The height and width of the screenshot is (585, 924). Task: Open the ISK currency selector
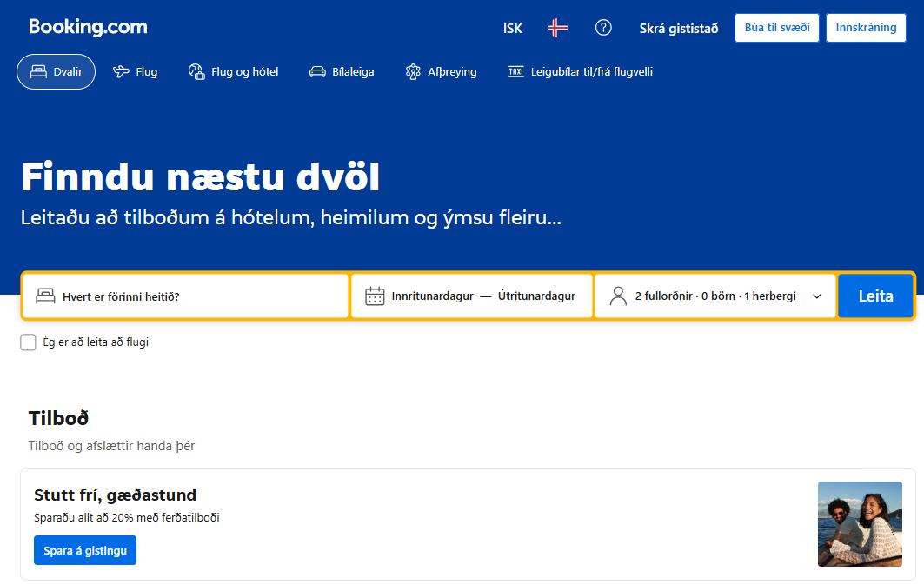pos(513,28)
